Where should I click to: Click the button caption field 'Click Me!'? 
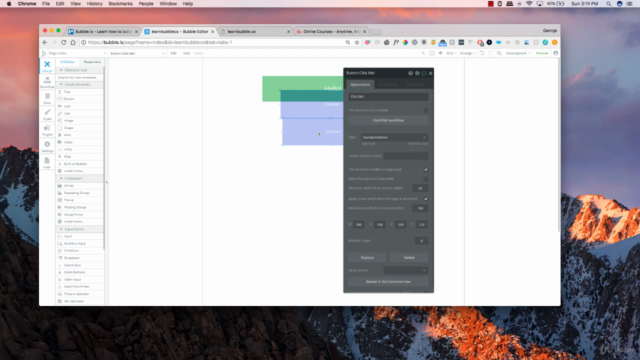pos(388,97)
